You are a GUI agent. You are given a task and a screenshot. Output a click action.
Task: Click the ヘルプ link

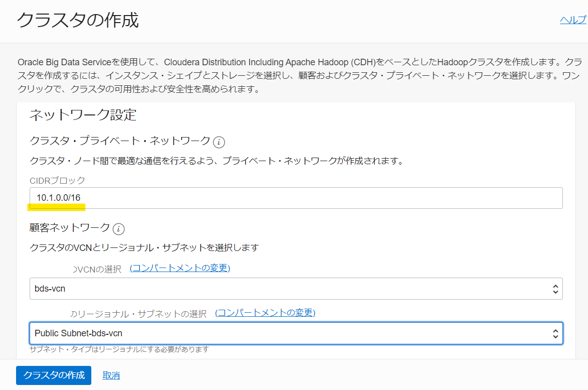point(573,19)
